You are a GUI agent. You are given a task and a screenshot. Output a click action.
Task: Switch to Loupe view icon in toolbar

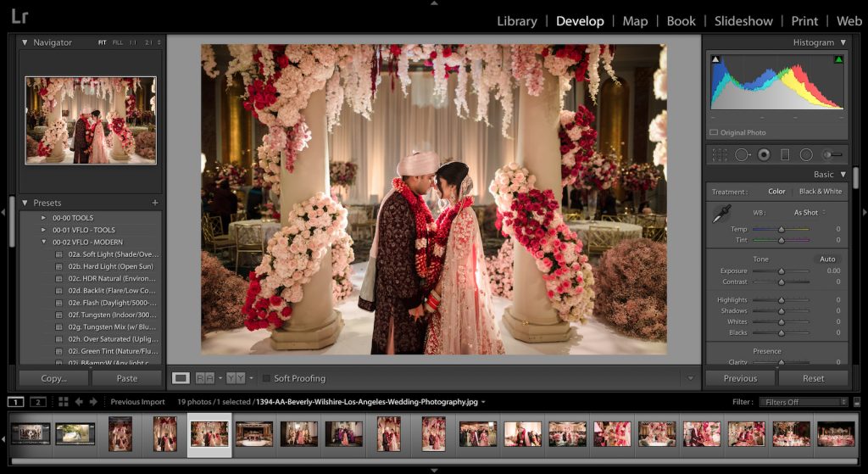(x=181, y=378)
